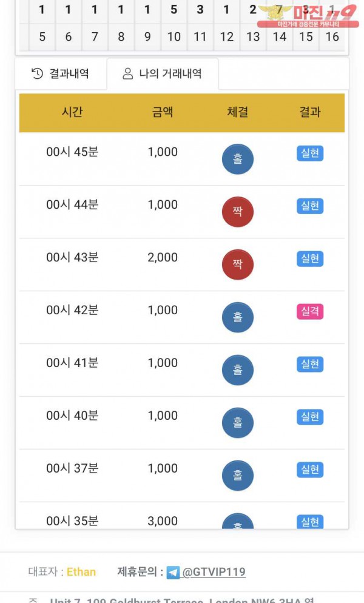Click the 실현 badge at 00시 45분
Viewport: 364px width, 603px height.
[x=310, y=153]
